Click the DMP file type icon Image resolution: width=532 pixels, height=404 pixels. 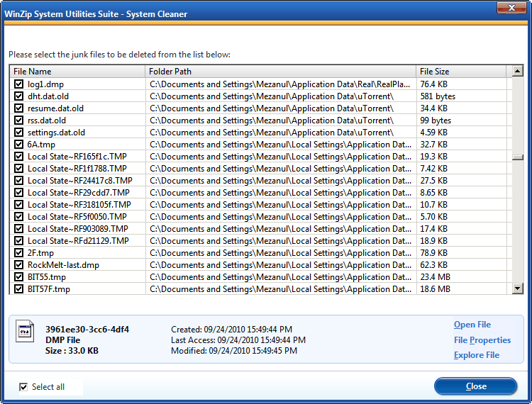coord(25,331)
